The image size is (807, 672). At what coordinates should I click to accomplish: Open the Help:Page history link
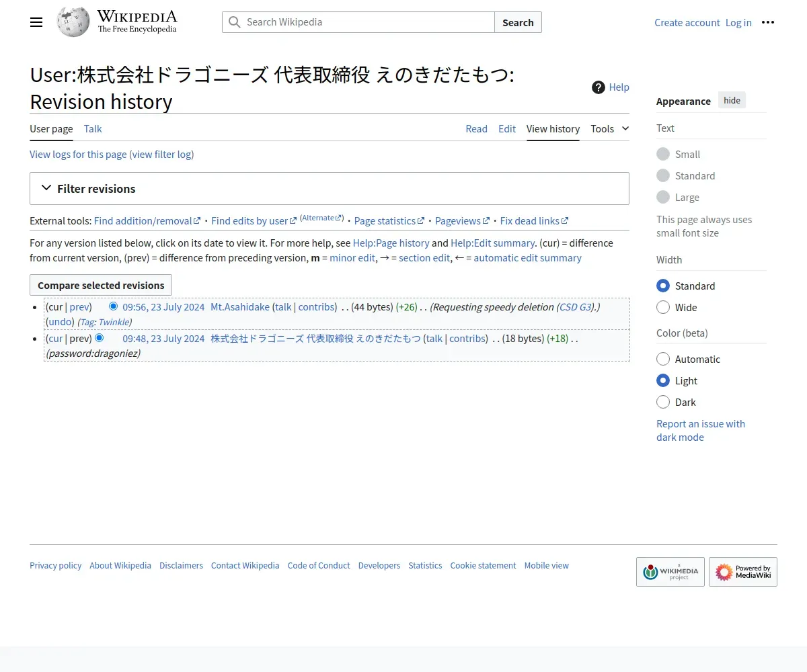[x=391, y=243]
